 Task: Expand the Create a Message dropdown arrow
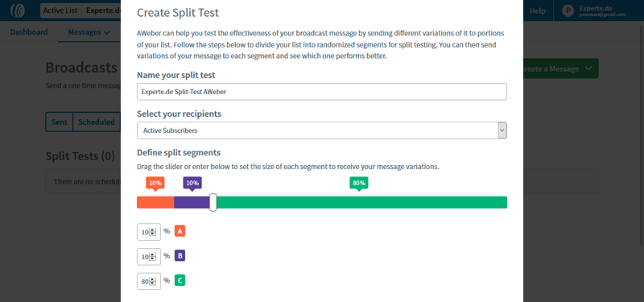(588, 68)
